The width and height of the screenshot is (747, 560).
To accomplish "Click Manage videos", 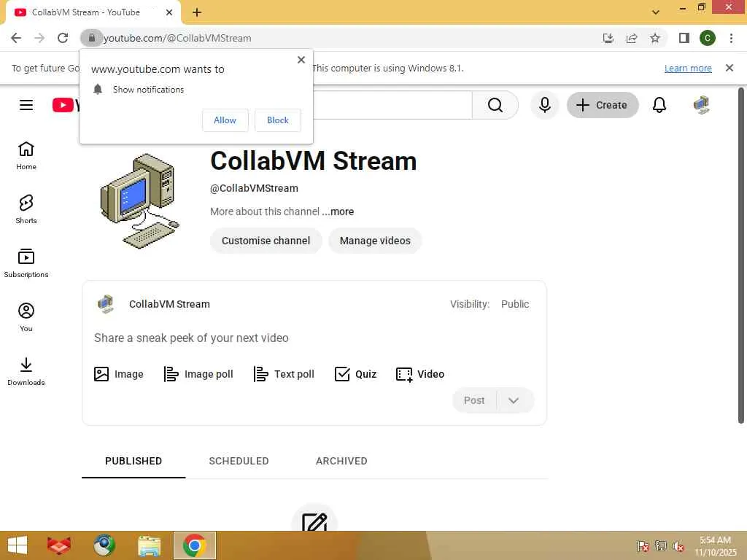I will (375, 241).
